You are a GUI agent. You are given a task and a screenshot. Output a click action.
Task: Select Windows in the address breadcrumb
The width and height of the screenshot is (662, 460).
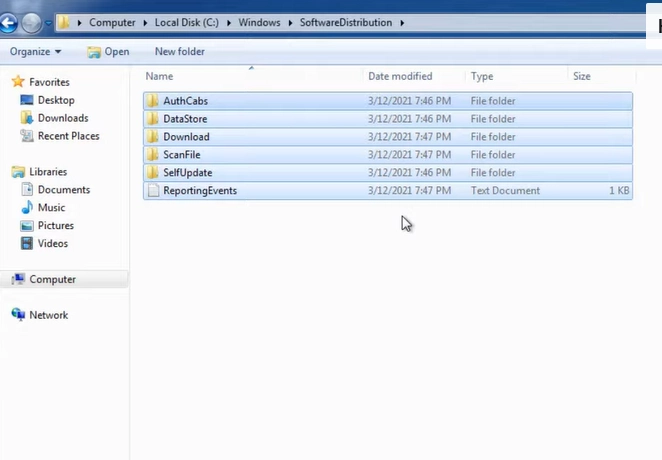coord(259,22)
